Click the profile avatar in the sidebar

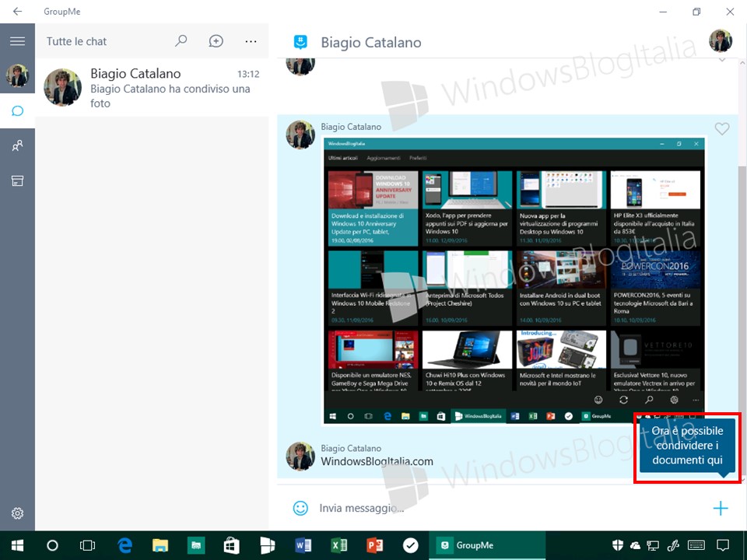click(x=17, y=75)
